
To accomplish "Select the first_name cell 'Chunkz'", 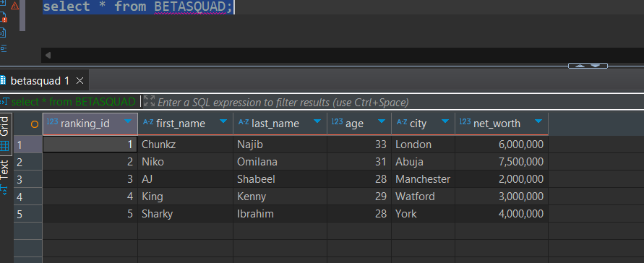I will 185,145.
